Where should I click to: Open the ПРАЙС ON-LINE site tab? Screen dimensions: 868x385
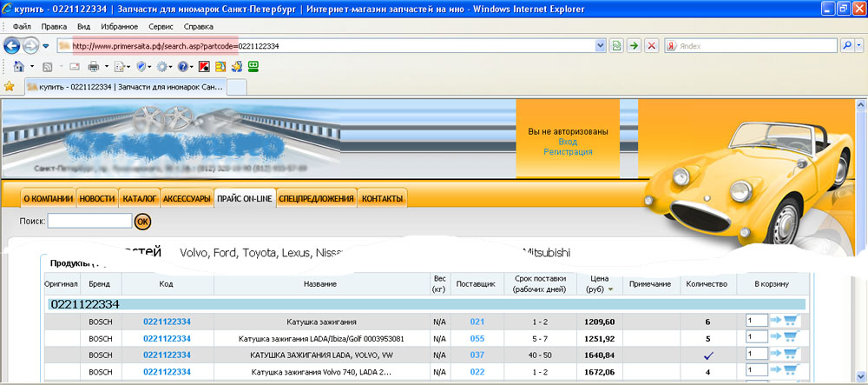coord(245,198)
